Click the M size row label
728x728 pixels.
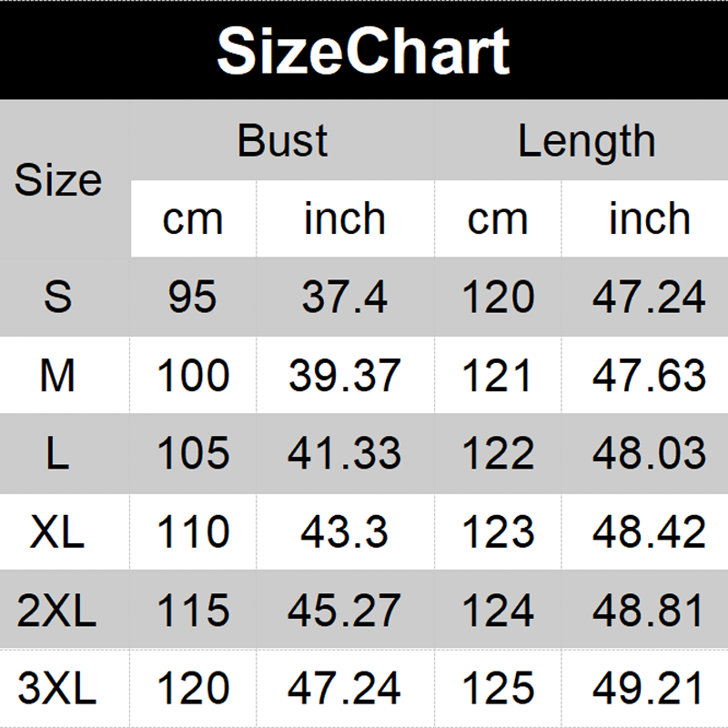58,376
